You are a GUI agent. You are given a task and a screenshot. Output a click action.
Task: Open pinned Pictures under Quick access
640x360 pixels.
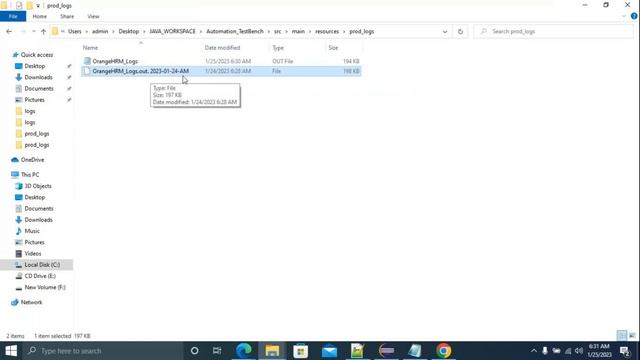tap(34, 100)
